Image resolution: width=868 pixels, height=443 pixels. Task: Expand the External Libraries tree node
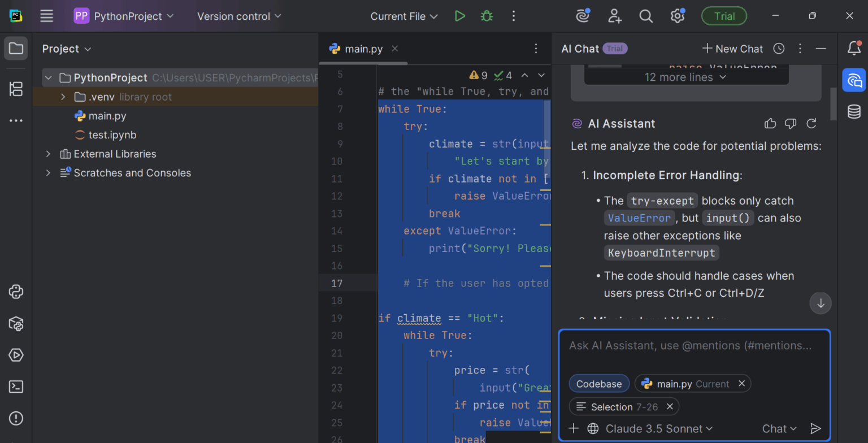48,154
